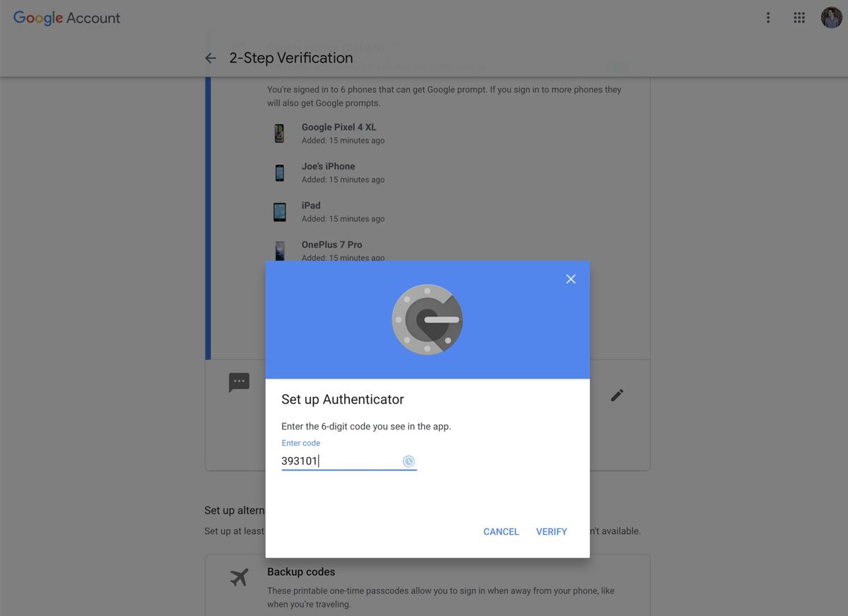Click the iPad device icon
This screenshot has height=616, width=848.
coord(279,211)
